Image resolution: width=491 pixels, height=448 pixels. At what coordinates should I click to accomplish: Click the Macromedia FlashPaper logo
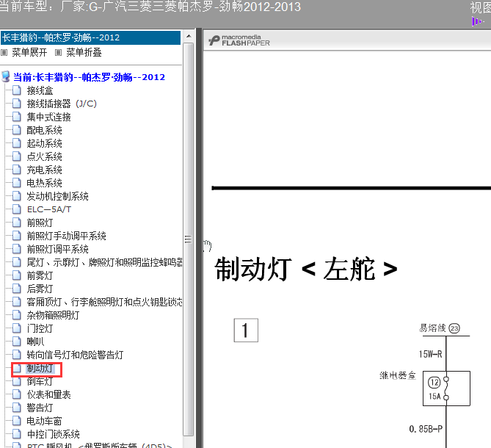pyautogui.click(x=239, y=40)
